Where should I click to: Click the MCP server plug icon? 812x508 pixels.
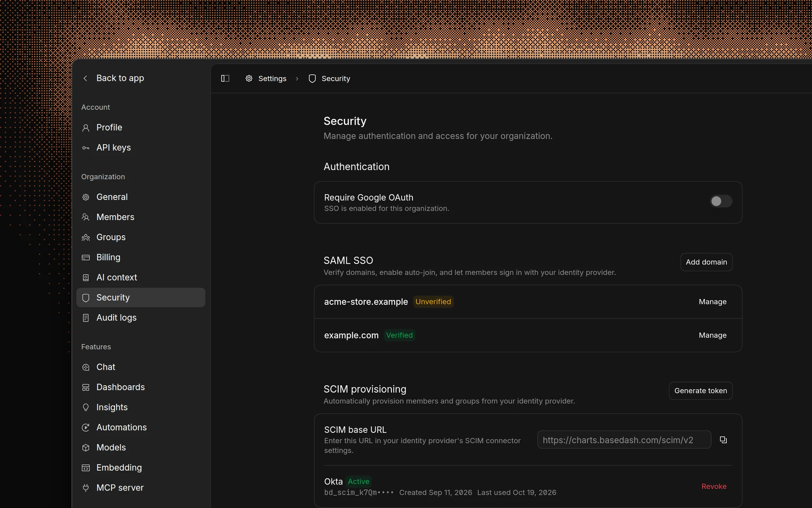coord(86,488)
